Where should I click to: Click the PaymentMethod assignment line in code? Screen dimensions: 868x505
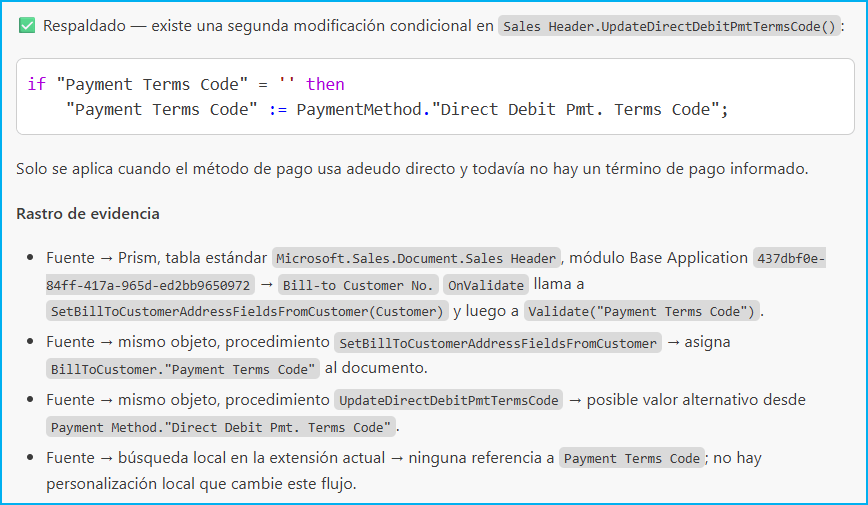tap(397, 110)
